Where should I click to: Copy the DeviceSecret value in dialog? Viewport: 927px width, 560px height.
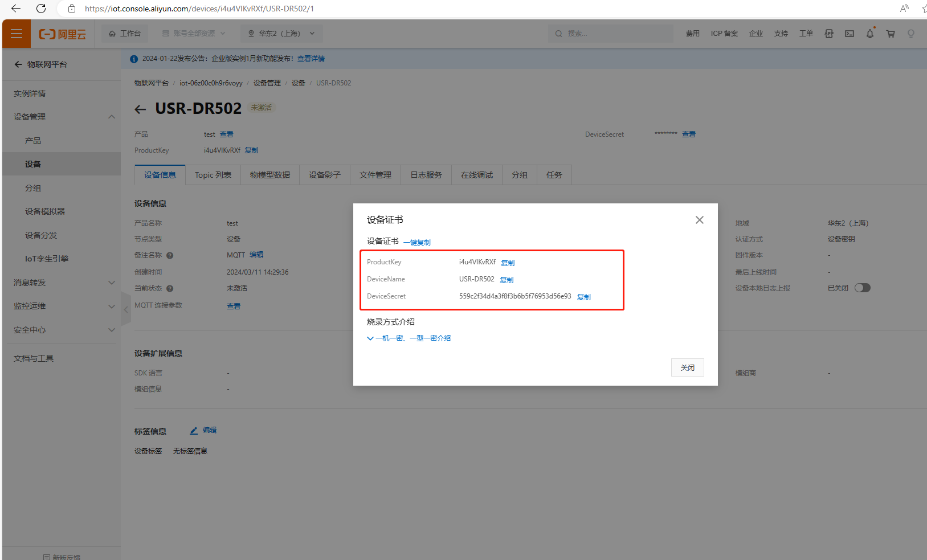pyautogui.click(x=583, y=297)
